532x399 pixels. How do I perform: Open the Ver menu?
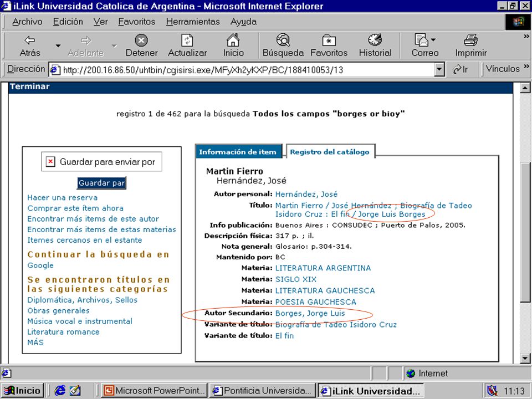tap(100, 22)
